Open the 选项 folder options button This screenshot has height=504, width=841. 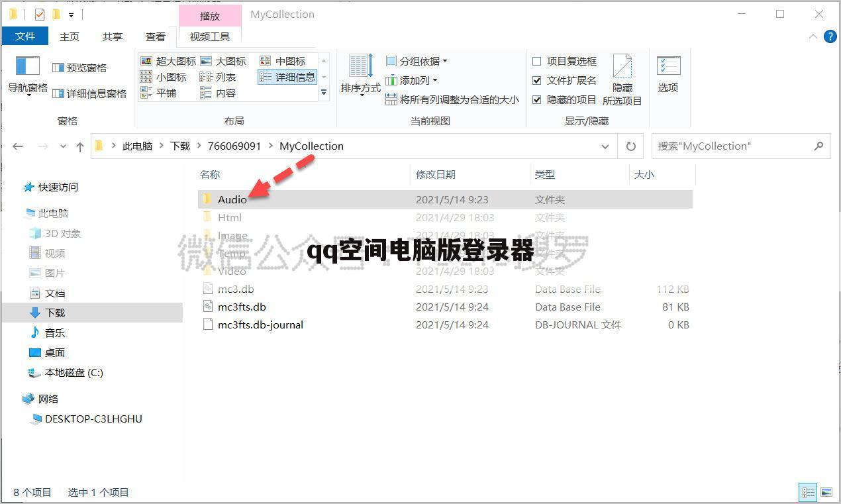[668, 75]
